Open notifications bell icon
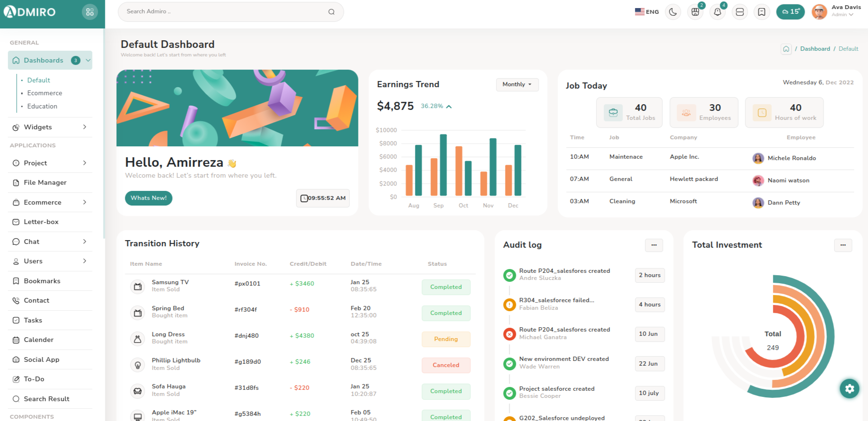 717,12
